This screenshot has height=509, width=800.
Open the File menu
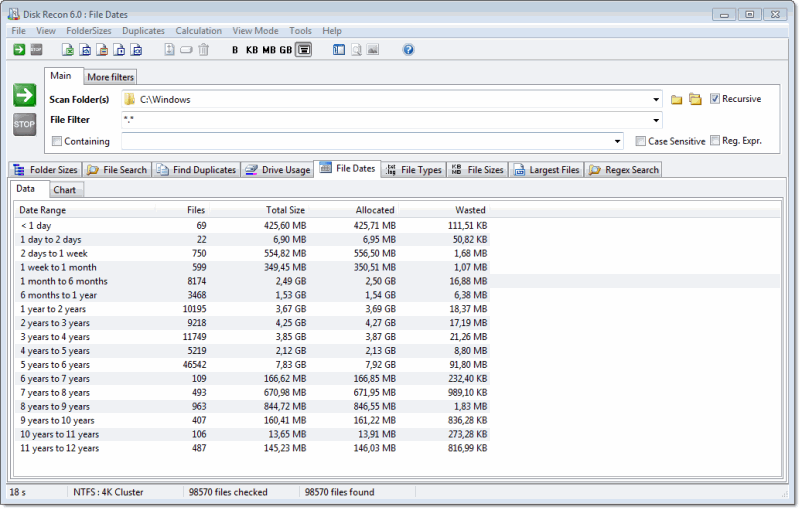coord(18,31)
